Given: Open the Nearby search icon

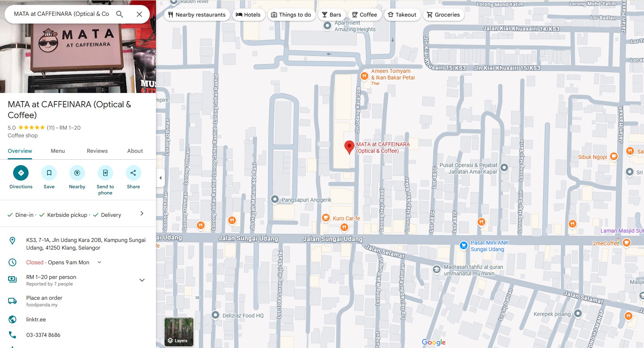Looking at the screenshot, I should pos(77,173).
